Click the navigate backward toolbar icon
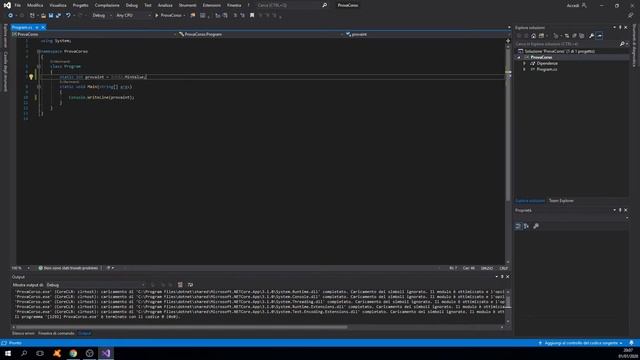Viewport: 640px width, 360px height. (10, 16)
